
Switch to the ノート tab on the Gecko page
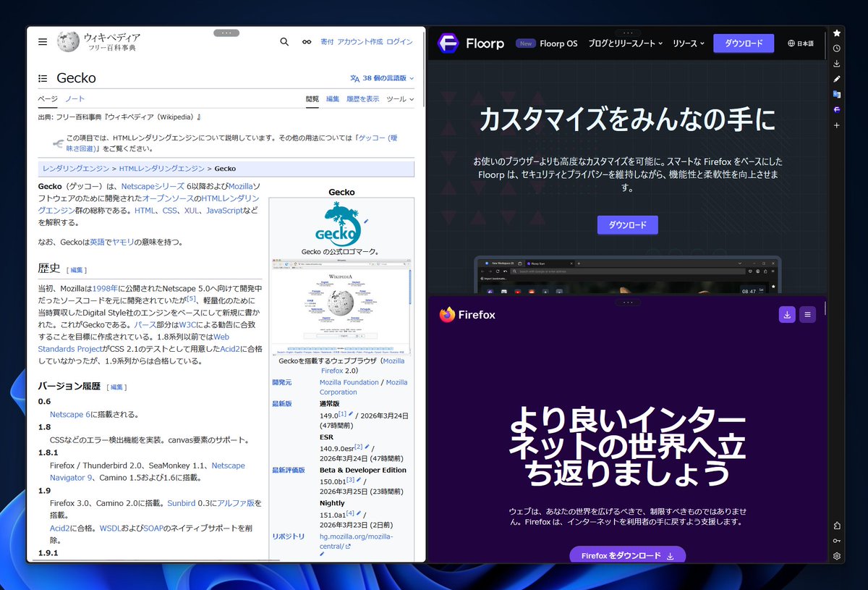pyautogui.click(x=75, y=98)
